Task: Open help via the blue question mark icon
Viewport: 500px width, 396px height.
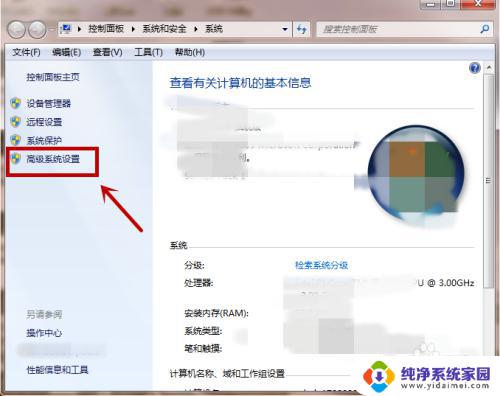Action: [x=475, y=68]
